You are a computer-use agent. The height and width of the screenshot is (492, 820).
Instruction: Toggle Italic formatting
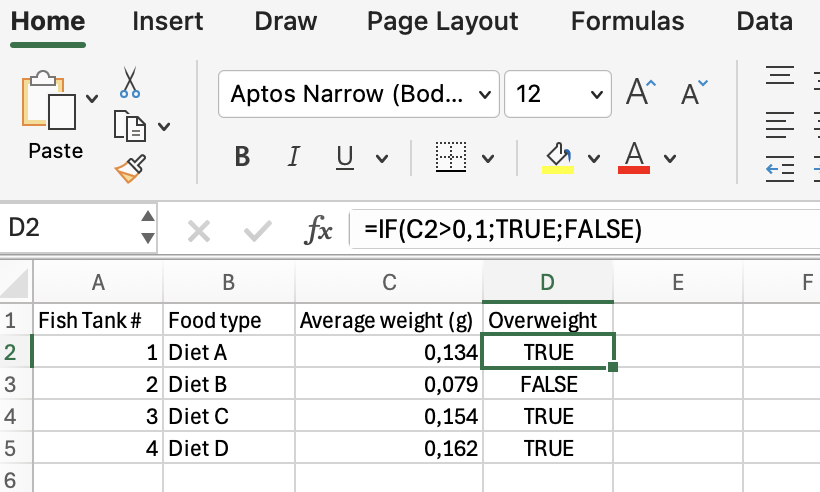click(293, 158)
